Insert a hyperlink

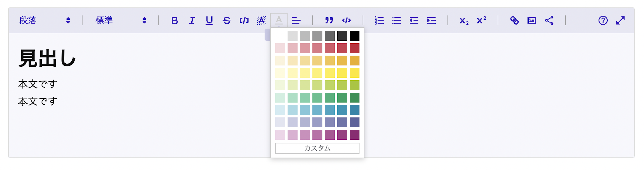(514, 20)
